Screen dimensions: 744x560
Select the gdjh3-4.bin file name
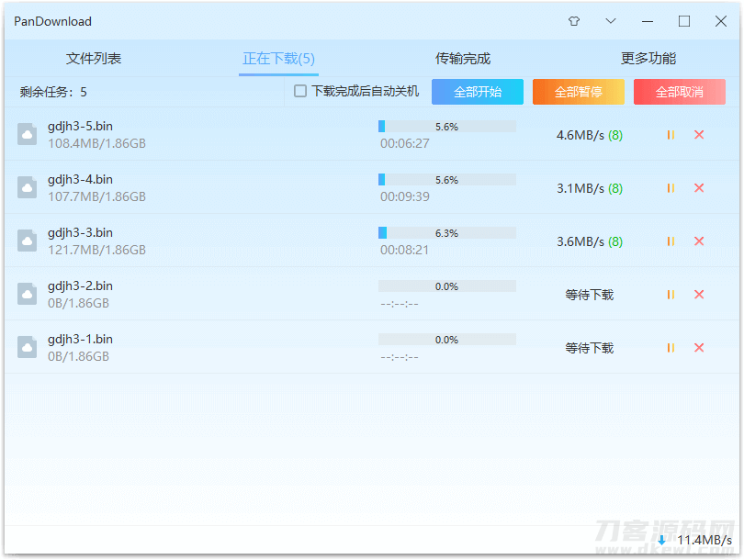(80, 180)
